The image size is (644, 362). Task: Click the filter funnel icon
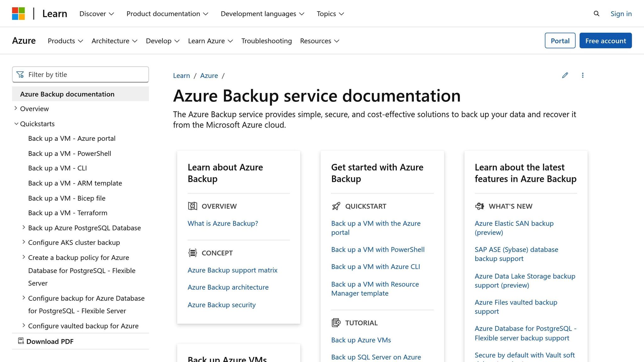pos(20,74)
